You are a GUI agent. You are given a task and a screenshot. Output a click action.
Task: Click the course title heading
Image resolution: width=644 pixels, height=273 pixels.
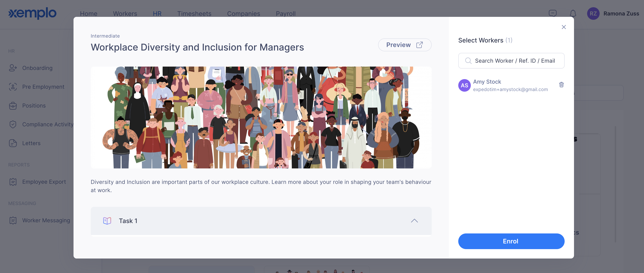tap(197, 47)
